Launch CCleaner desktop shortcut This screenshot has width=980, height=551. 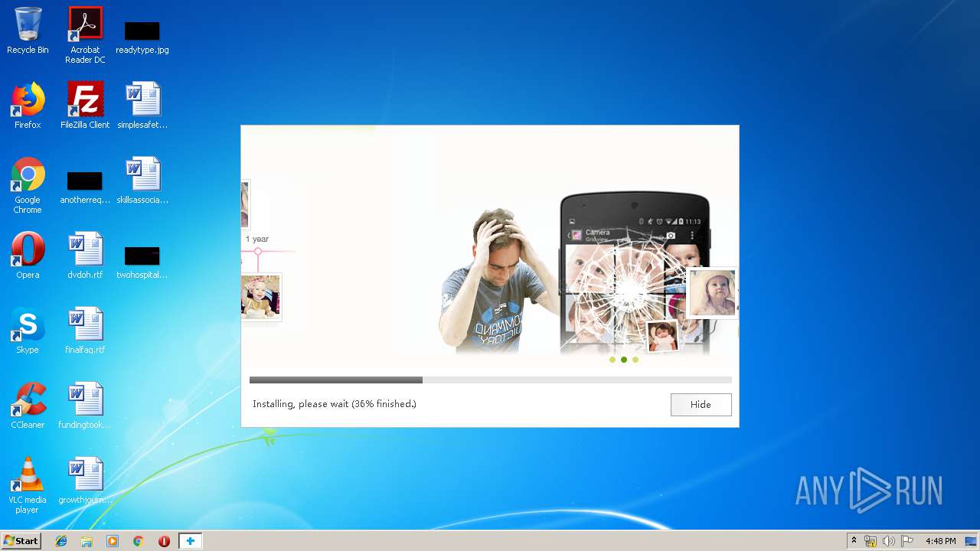click(28, 406)
